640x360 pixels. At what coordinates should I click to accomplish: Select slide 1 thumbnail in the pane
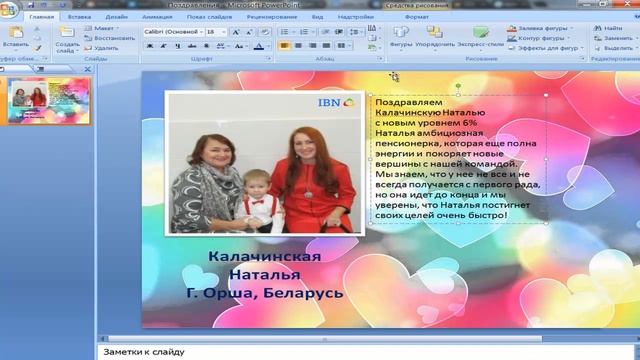point(49,101)
